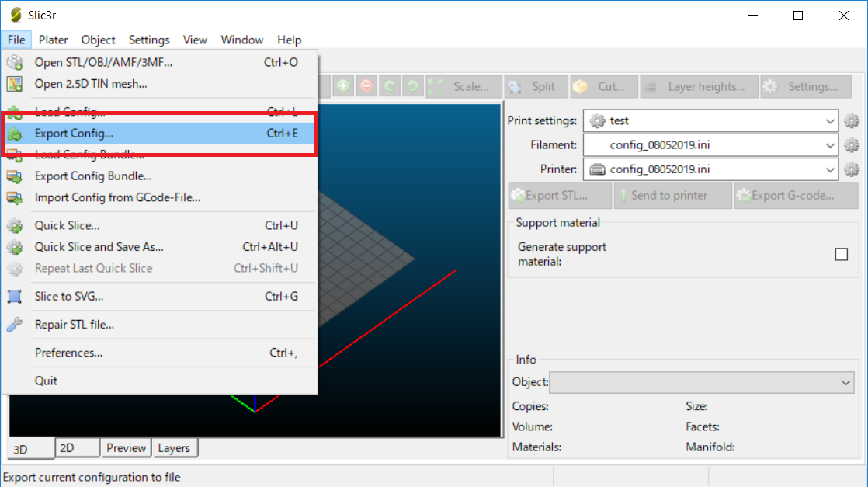Viewport: 868px width, 487px height.
Task: Click the Materials: label in Info
Action: [x=536, y=447]
